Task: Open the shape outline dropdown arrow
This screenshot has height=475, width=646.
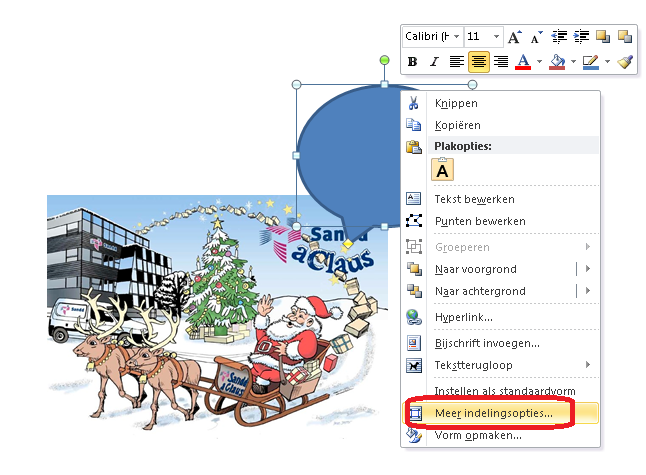Action: coord(607,62)
